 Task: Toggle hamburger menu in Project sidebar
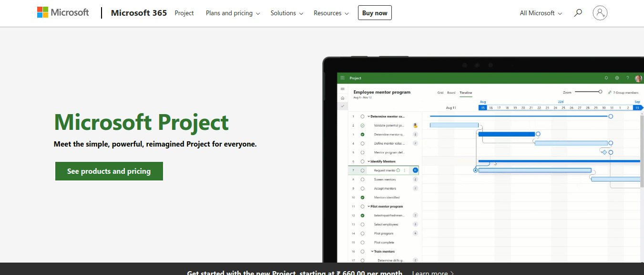pyautogui.click(x=342, y=89)
